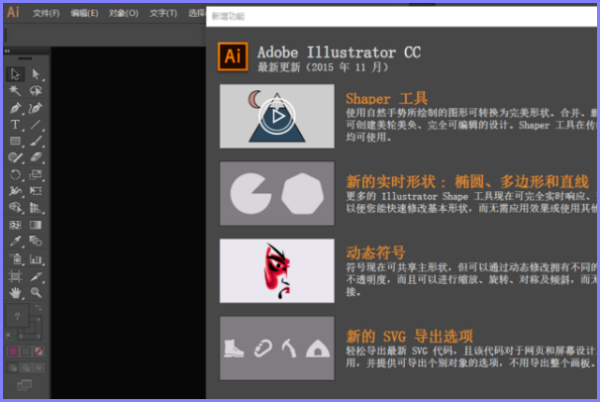Select the Direct Selection tool
600x402 pixels.
click(36, 74)
